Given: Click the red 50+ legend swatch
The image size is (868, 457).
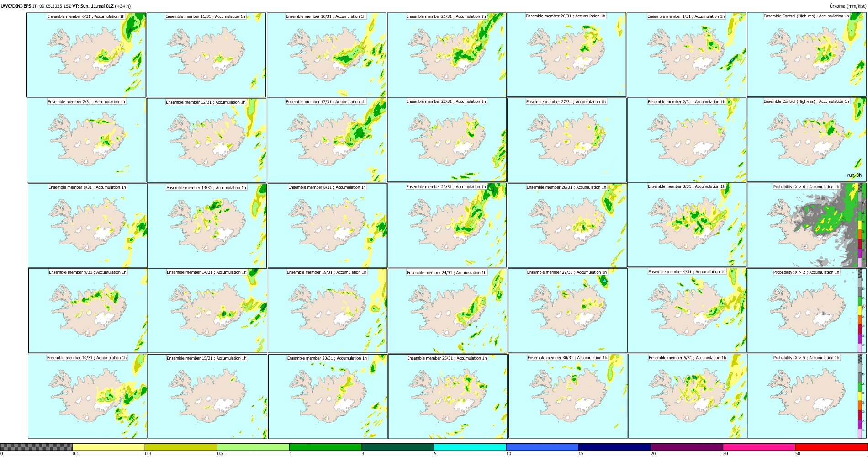Looking at the screenshot, I should point(831,447).
